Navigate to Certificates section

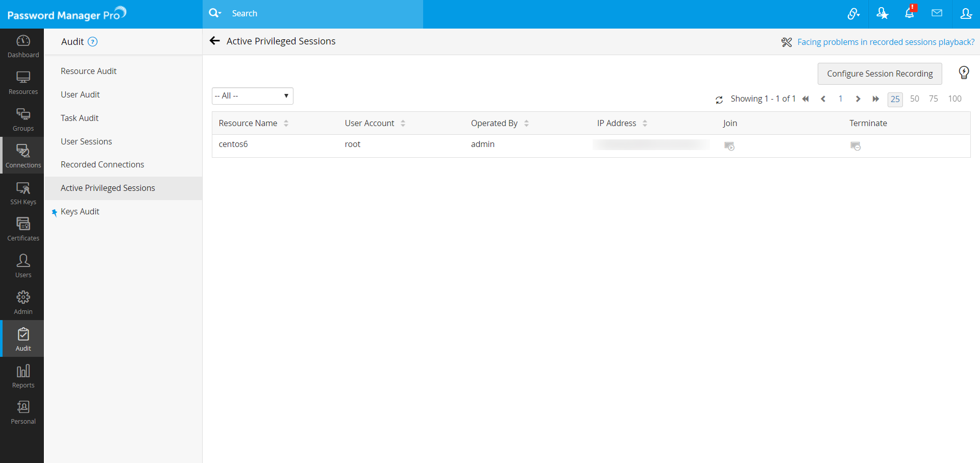point(23,230)
